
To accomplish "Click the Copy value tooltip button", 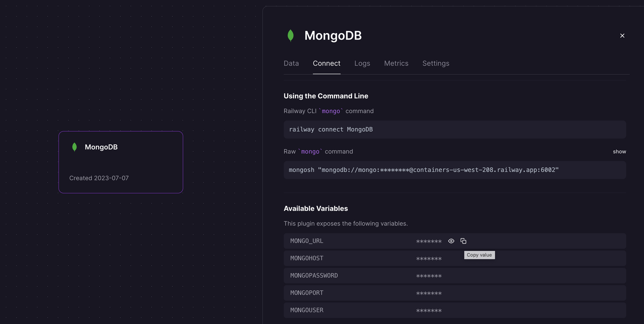I will 479,255.
